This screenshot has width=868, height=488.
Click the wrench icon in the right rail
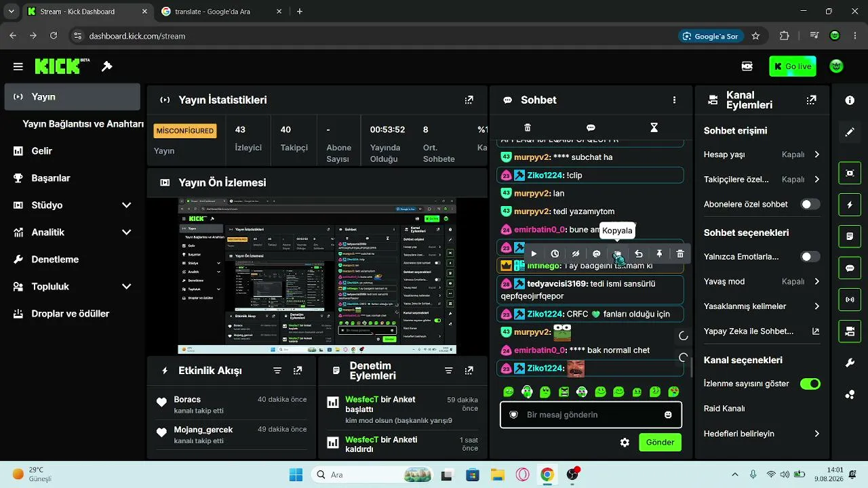point(850,363)
